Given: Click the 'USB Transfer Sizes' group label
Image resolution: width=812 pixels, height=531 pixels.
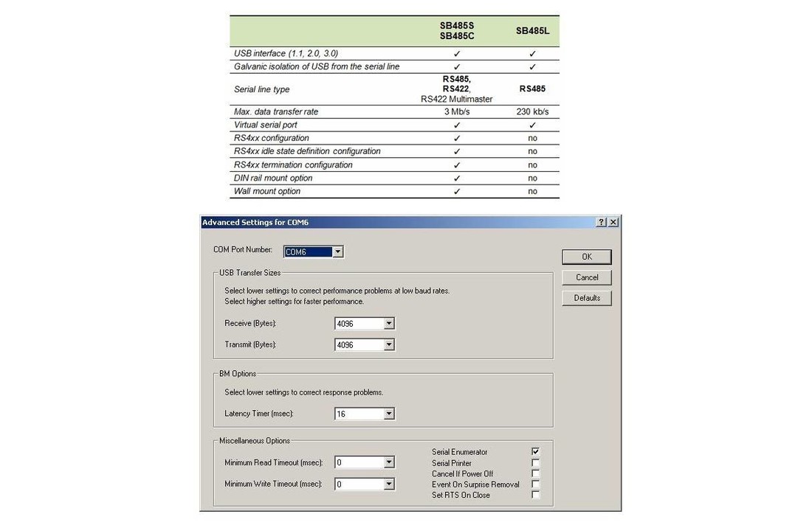Looking at the screenshot, I should [250, 273].
